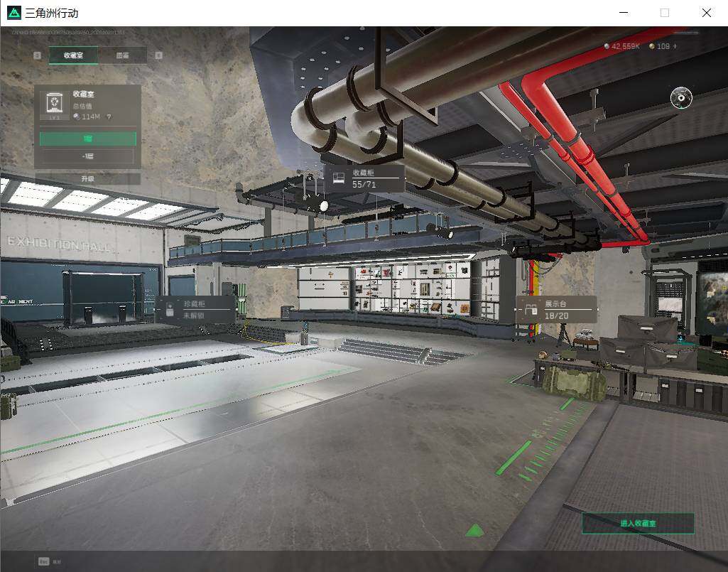Screen dimensions: 728x572
Task: Close the 三角洲行动 window
Action: (706, 13)
